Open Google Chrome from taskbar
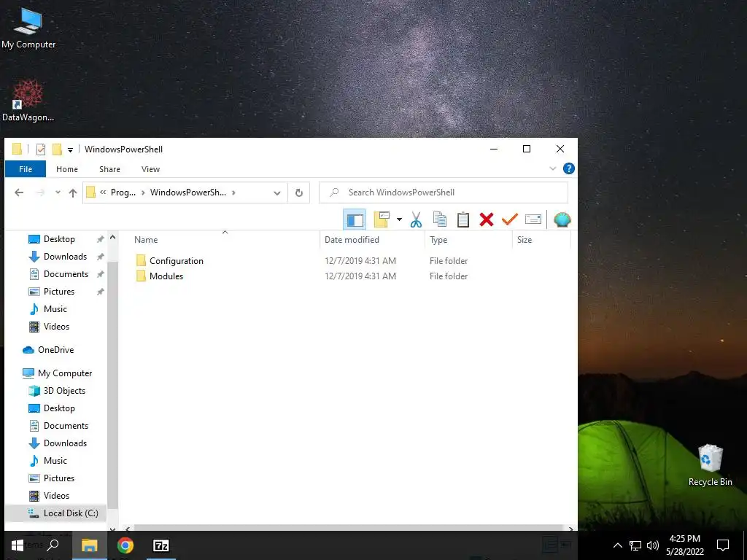Viewport: 747px width, 560px height. (125, 545)
